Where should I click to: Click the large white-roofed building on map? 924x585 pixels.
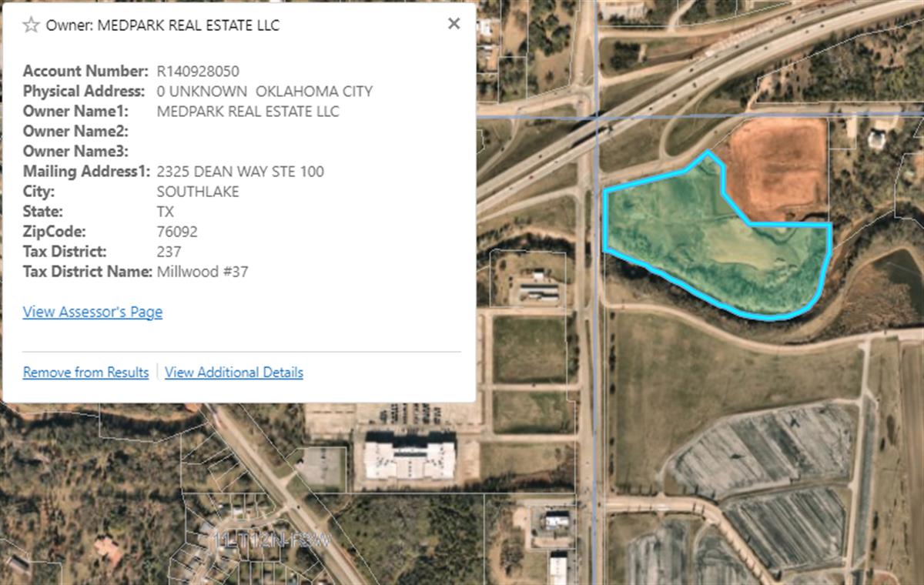click(408, 460)
